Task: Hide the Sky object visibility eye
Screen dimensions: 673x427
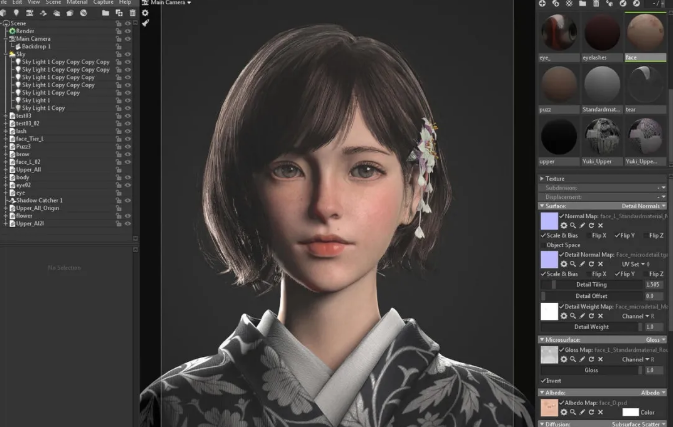Action: (128, 54)
